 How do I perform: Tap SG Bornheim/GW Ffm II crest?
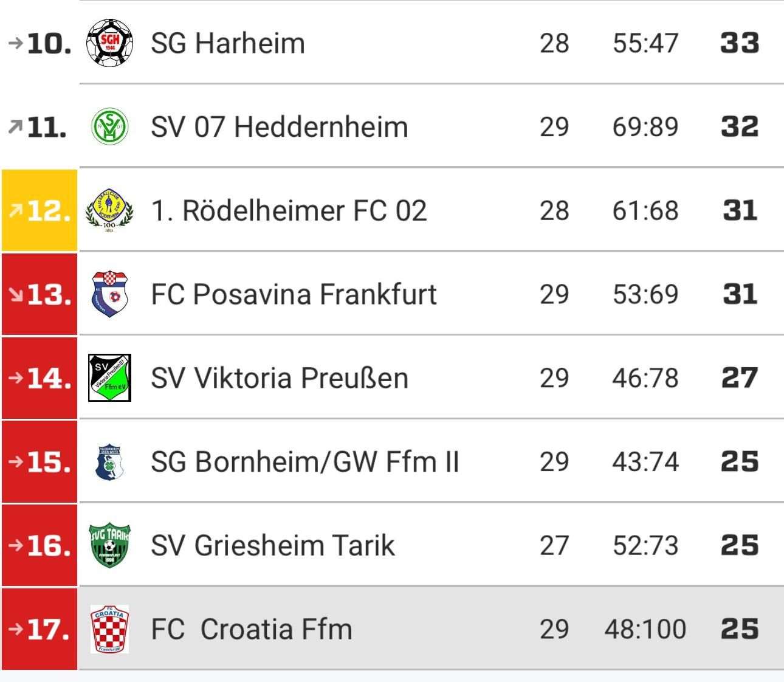(x=110, y=462)
